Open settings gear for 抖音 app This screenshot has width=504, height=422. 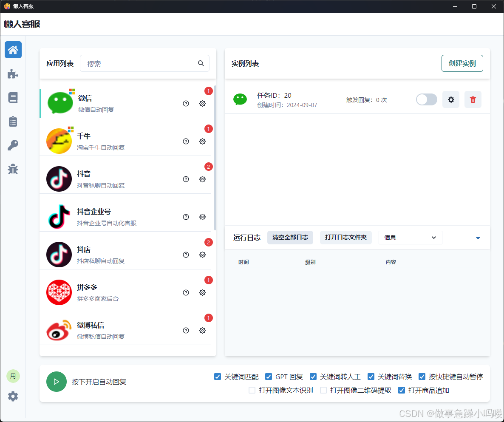tap(202, 179)
